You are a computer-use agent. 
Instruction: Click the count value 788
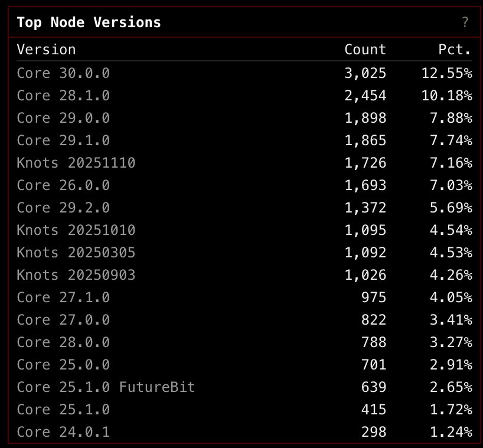[x=374, y=342]
